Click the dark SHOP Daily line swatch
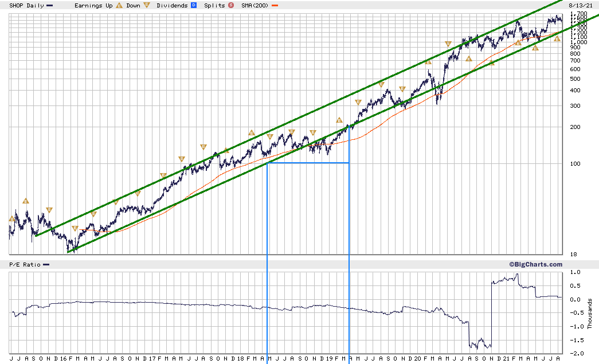The image size is (599, 364). click(50, 5)
